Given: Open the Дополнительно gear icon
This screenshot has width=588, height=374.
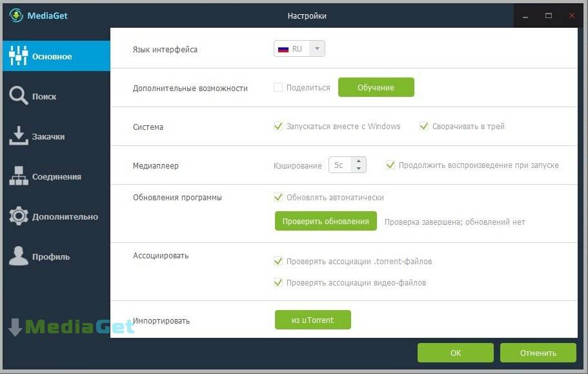Looking at the screenshot, I should (18, 216).
